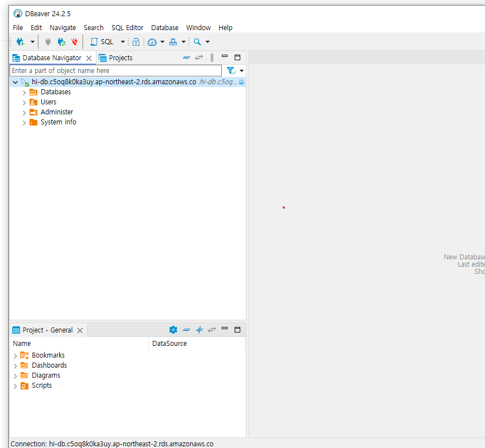Open the Window menu
This screenshot has height=448, width=485.
198,27
